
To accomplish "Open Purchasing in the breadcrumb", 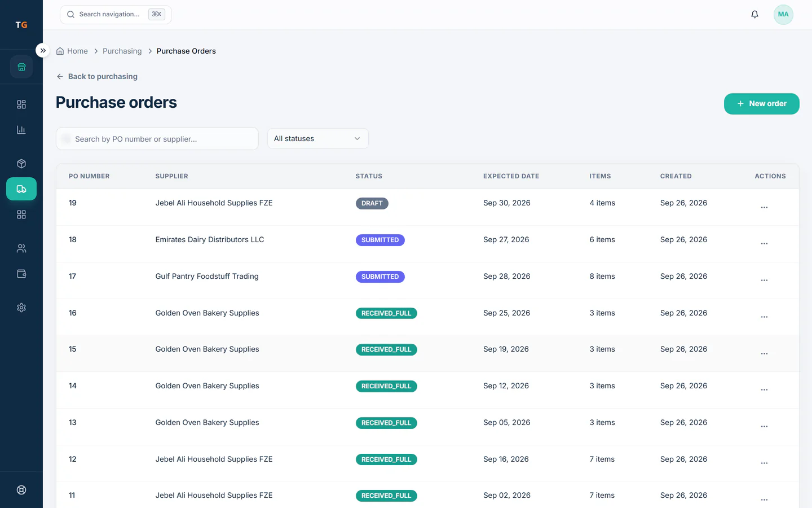I will (x=122, y=51).
